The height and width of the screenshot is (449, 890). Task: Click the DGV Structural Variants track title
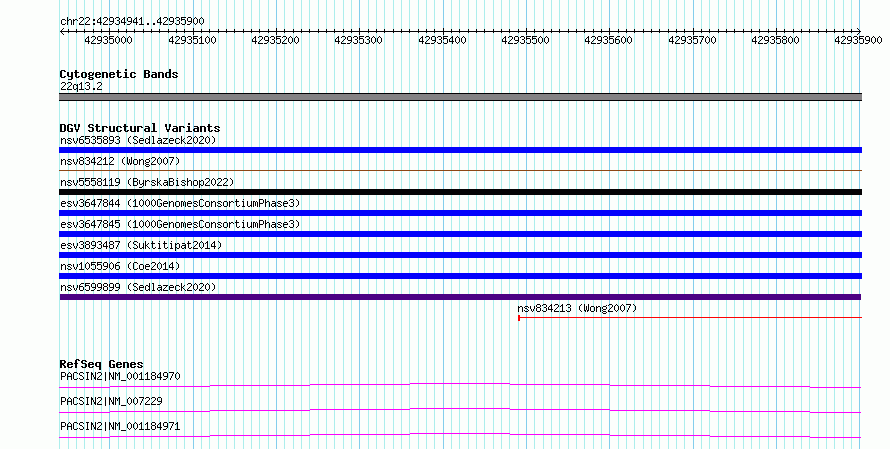pos(140,128)
